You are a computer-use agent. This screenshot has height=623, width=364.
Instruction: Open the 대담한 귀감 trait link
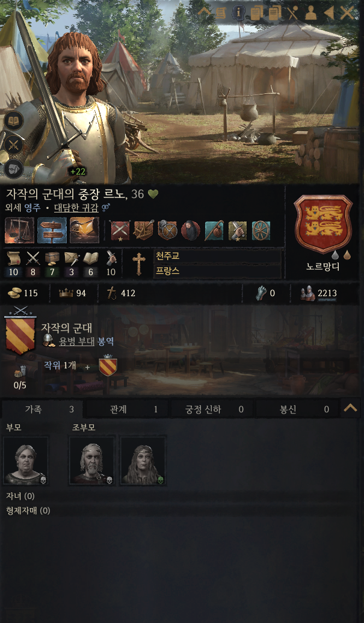(76, 208)
